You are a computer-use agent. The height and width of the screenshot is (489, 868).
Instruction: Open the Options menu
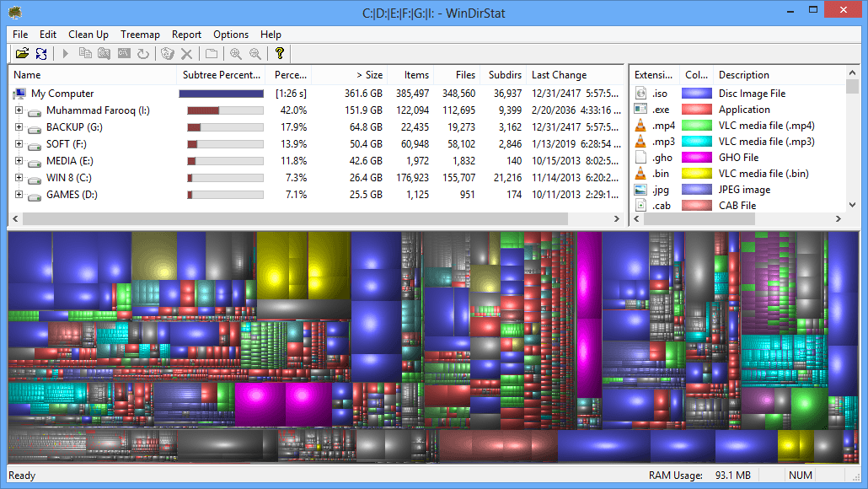point(231,35)
